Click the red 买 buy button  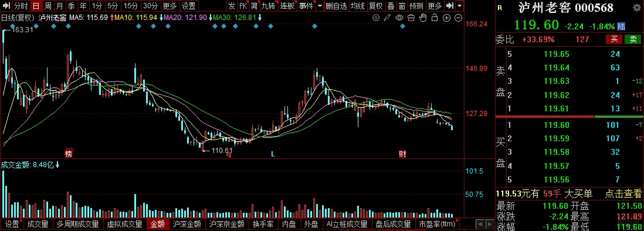614,39
